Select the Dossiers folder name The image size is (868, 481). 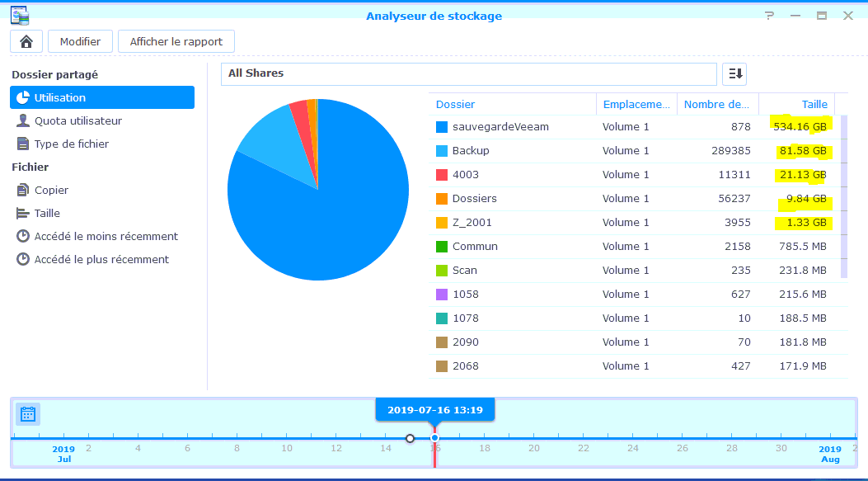point(475,198)
